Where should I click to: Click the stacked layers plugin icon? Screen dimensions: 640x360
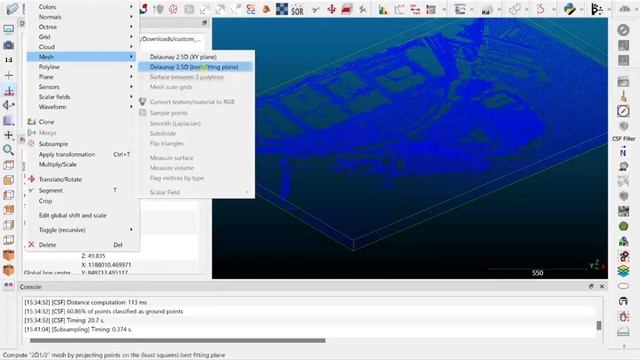[623, 271]
